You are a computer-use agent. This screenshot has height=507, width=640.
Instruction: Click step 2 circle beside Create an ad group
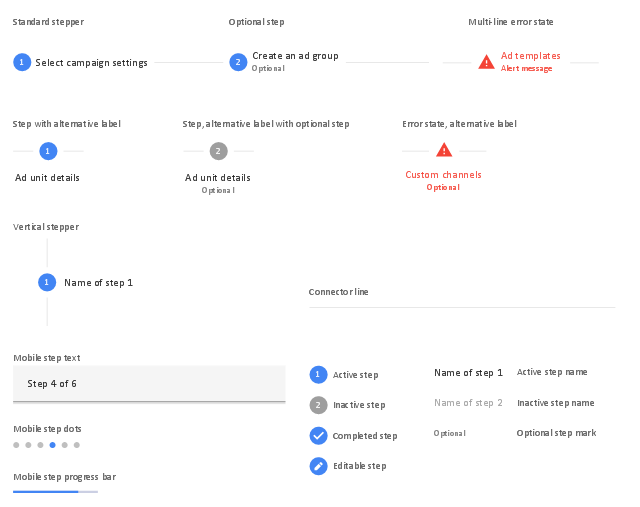(238, 62)
